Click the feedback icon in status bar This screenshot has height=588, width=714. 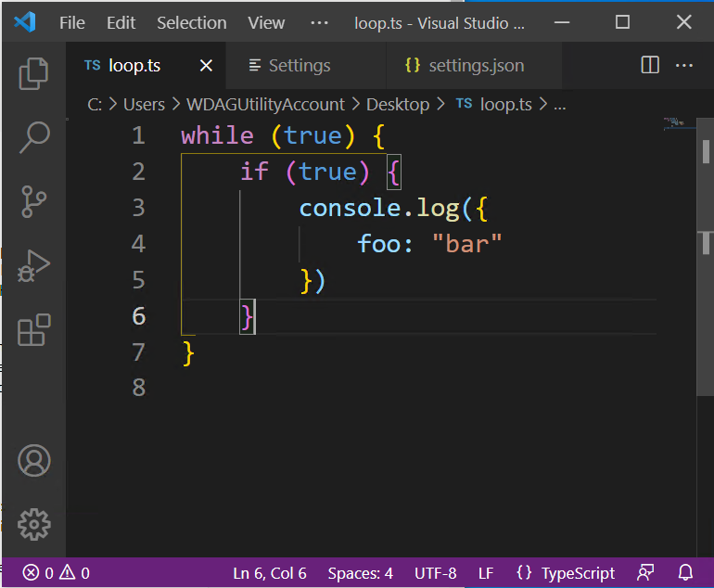tap(645, 573)
